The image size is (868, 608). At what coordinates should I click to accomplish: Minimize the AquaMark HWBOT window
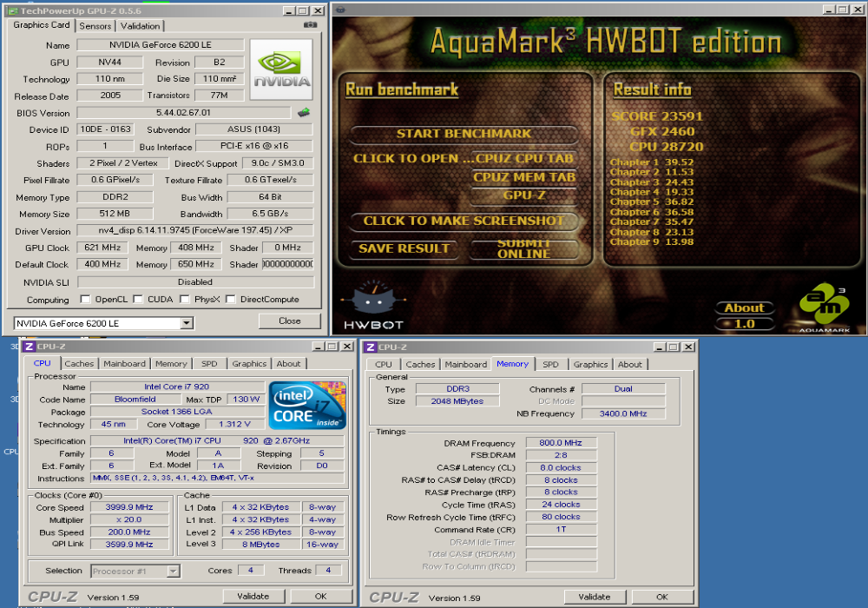(x=829, y=10)
